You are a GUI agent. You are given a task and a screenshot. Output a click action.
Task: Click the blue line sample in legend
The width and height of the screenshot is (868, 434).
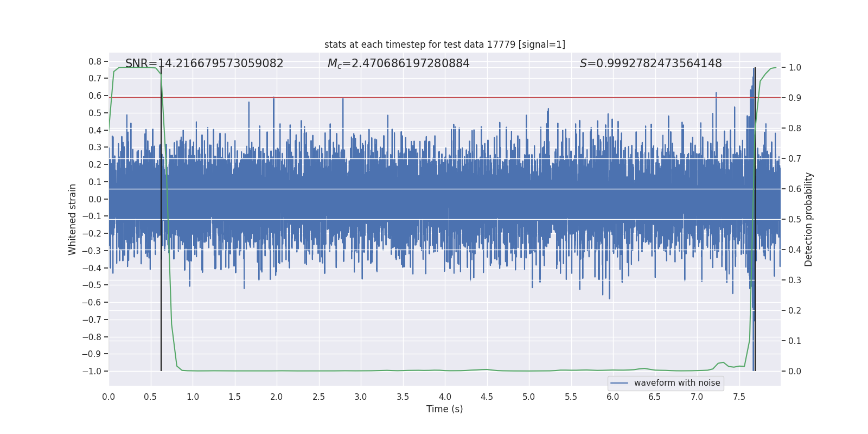[x=619, y=383]
